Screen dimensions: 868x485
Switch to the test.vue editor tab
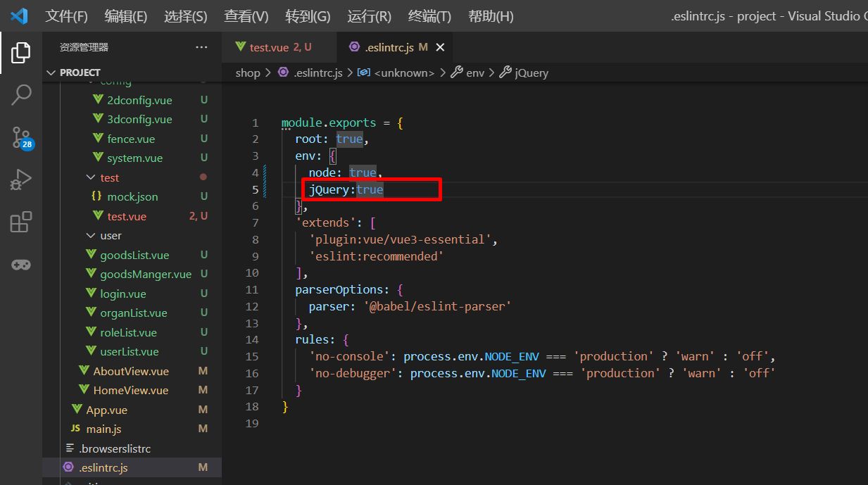(x=269, y=47)
